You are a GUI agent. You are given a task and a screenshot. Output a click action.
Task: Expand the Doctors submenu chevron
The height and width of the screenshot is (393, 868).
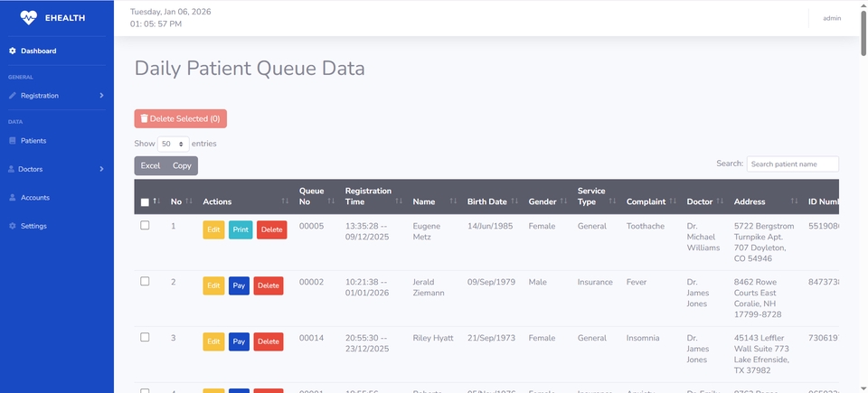click(x=101, y=169)
